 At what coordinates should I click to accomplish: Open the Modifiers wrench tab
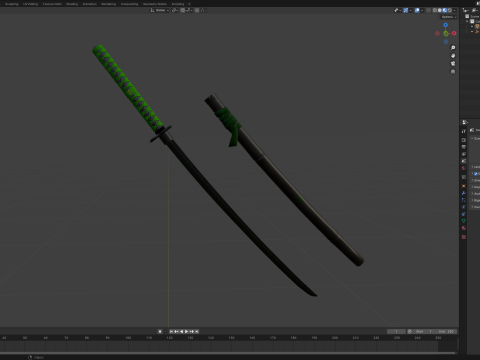click(464, 192)
